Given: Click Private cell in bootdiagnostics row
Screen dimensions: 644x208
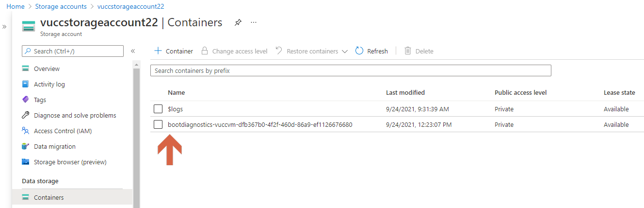Looking at the screenshot, I should pos(504,125).
